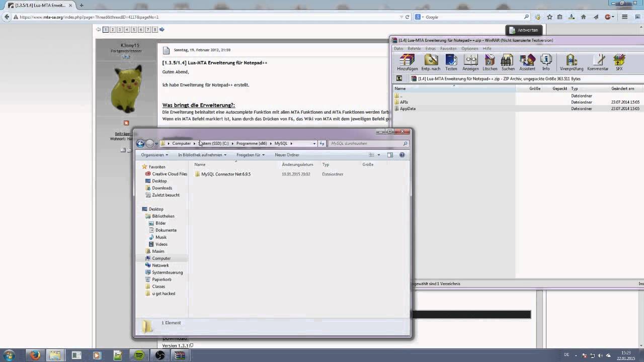
Task: Open Befehle menu in WinRAR
Action: pyautogui.click(x=414, y=49)
